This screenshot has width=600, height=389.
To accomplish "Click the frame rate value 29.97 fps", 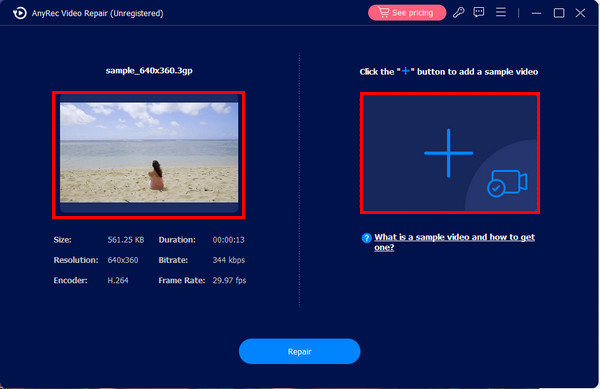I will [x=229, y=280].
